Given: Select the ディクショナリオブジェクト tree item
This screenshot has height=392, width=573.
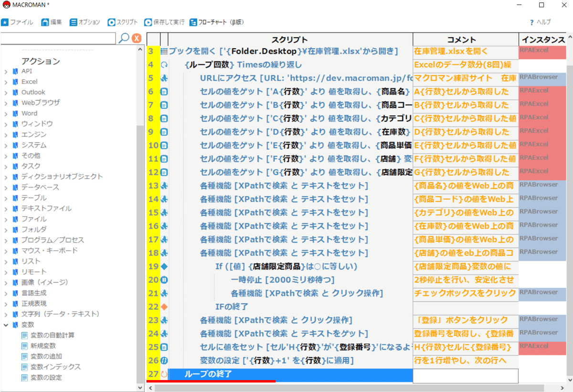Looking at the screenshot, I should point(62,177).
